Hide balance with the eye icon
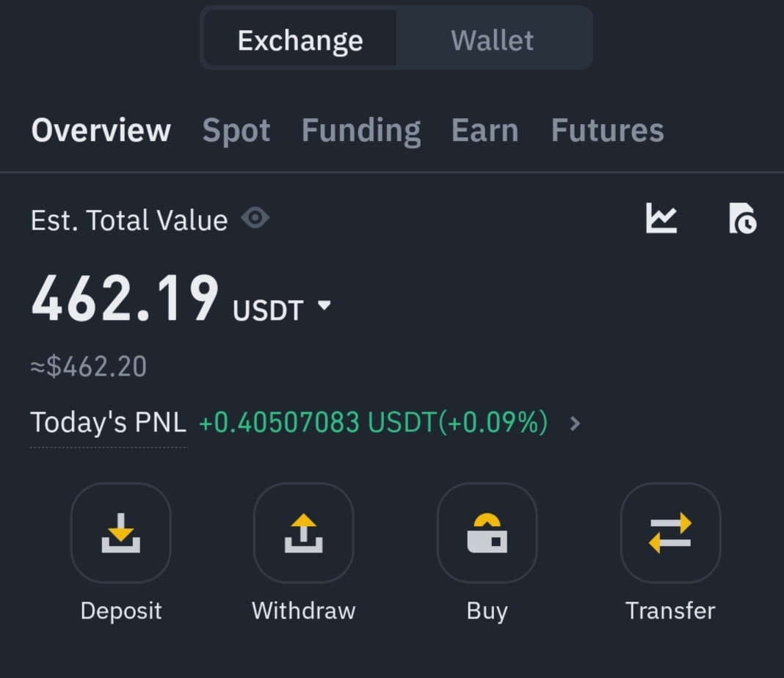The image size is (784, 678). pos(255,218)
